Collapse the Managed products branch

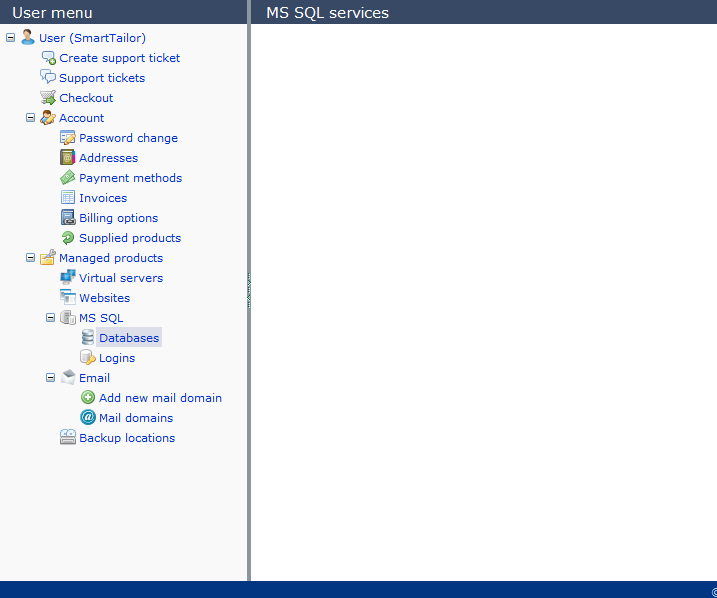click(x=30, y=258)
